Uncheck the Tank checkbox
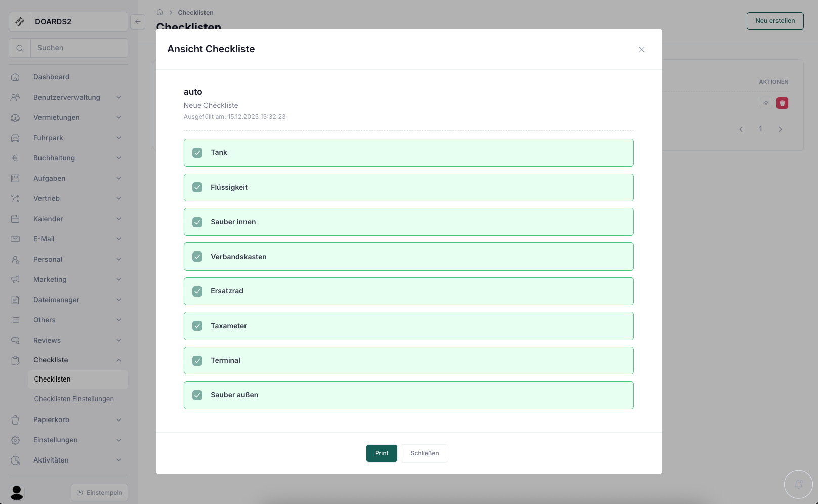The height and width of the screenshot is (504, 818). [197, 152]
